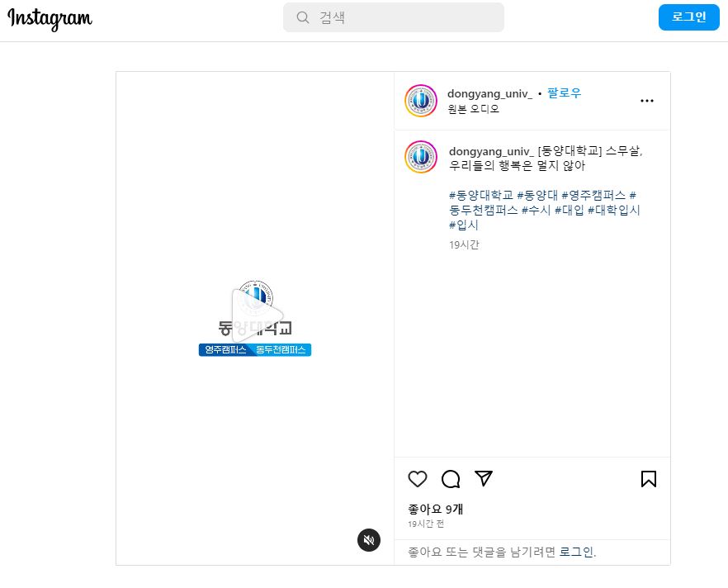Open dongyang_univ_ profile picture in header

tap(421, 101)
